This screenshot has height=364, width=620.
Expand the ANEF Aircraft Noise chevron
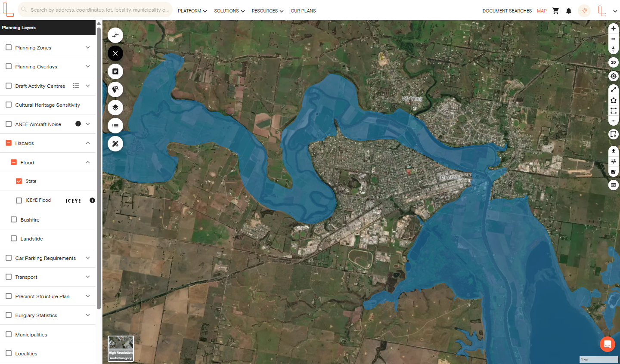pyautogui.click(x=88, y=124)
